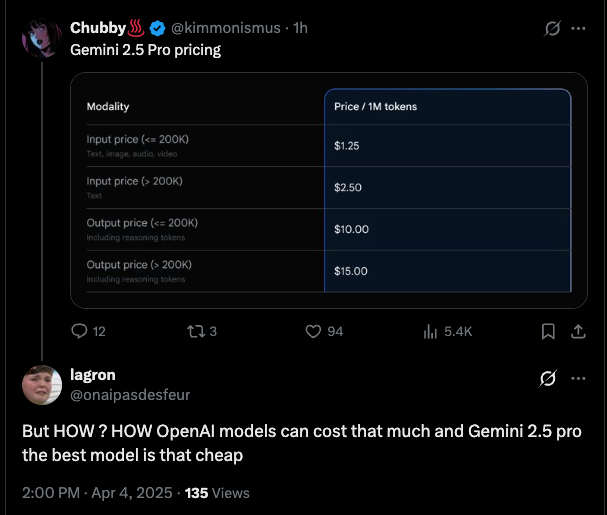Like the Gemini 2.5 Pro pricing tweet
This screenshot has width=607, height=515.
313,331
